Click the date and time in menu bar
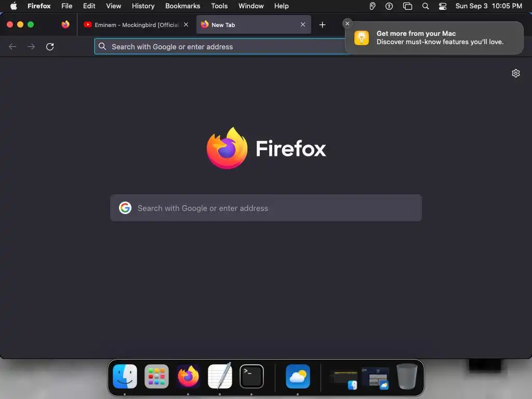The height and width of the screenshot is (399, 532). pyautogui.click(x=488, y=6)
